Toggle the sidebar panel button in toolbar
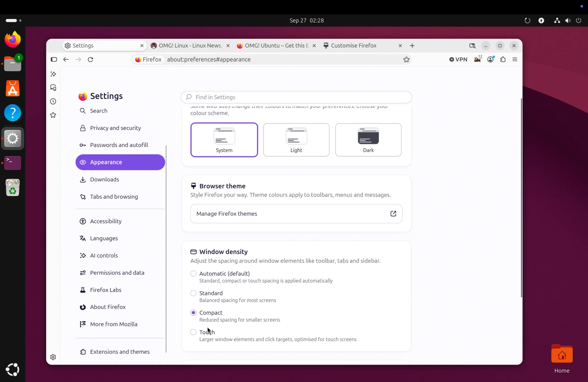588x382 pixels. 54,59
